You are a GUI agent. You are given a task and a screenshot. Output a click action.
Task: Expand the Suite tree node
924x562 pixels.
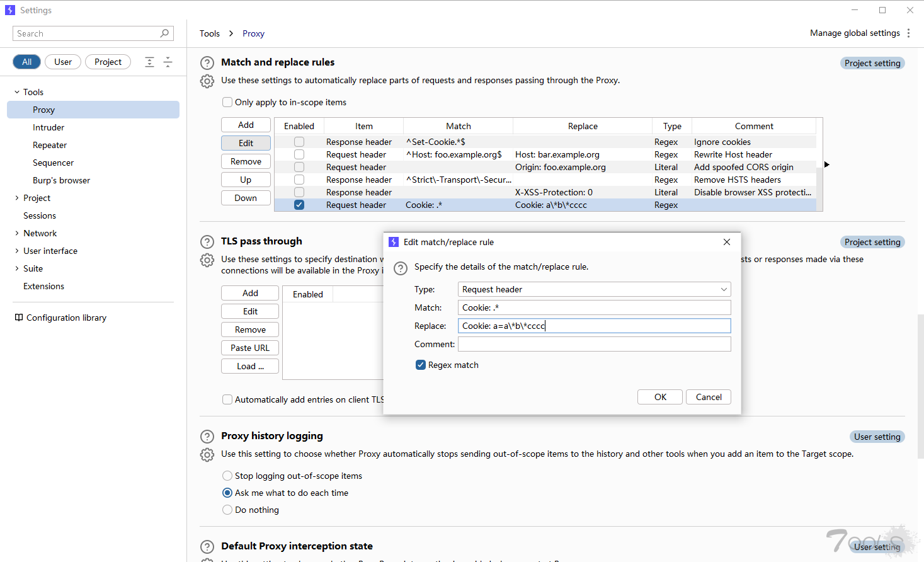click(17, 268)
